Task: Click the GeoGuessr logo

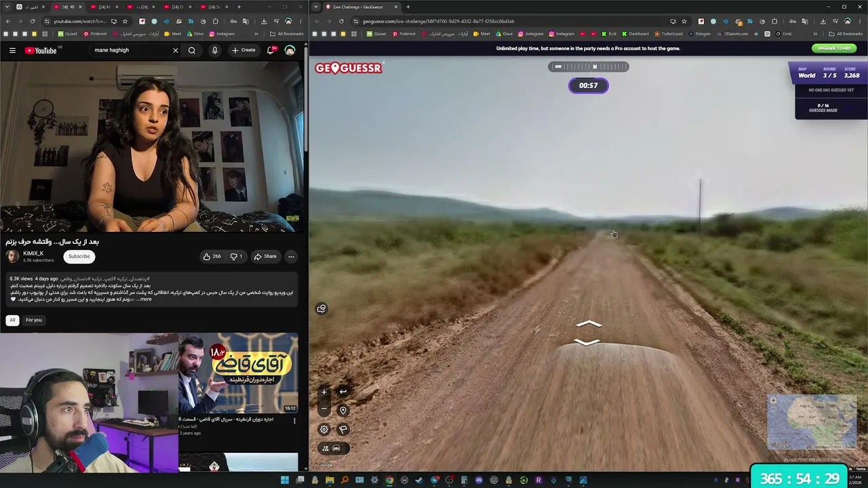Action: click(349, 68)
